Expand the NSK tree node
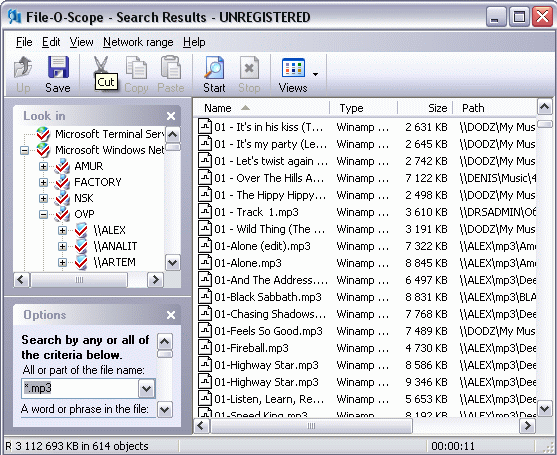 43,198
